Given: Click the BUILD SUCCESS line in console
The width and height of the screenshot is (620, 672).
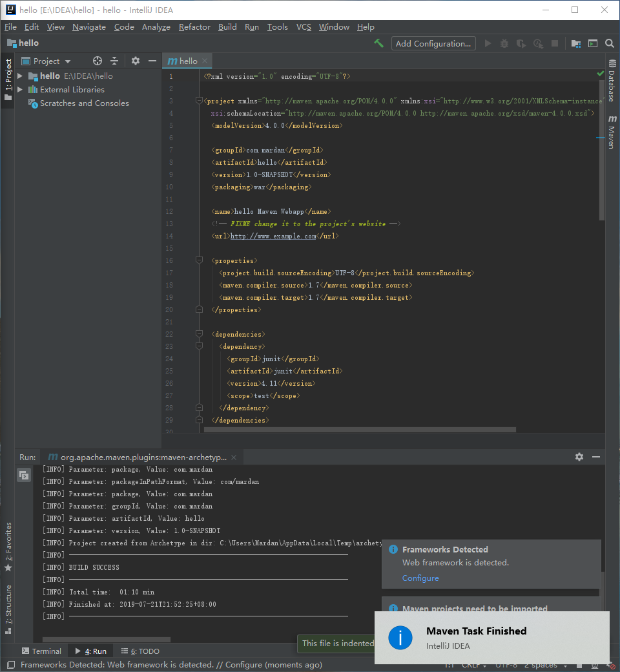Looking at the screenshot, I should [x=94, y=567].
